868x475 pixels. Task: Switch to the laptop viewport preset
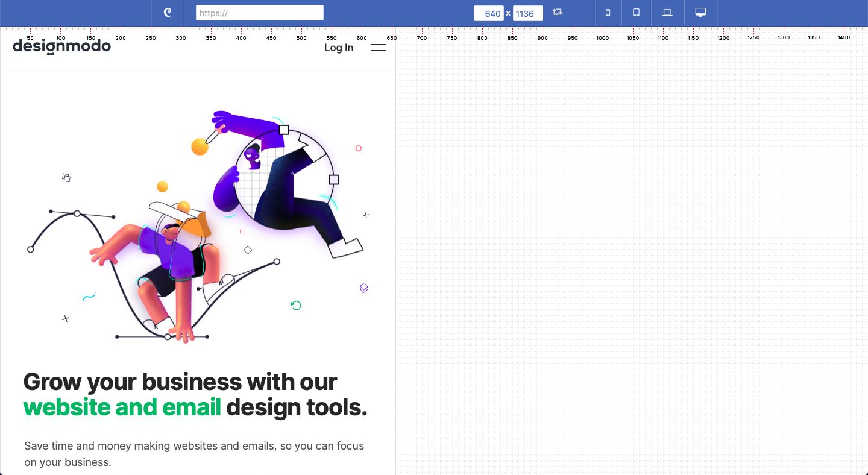coord(667,13)
